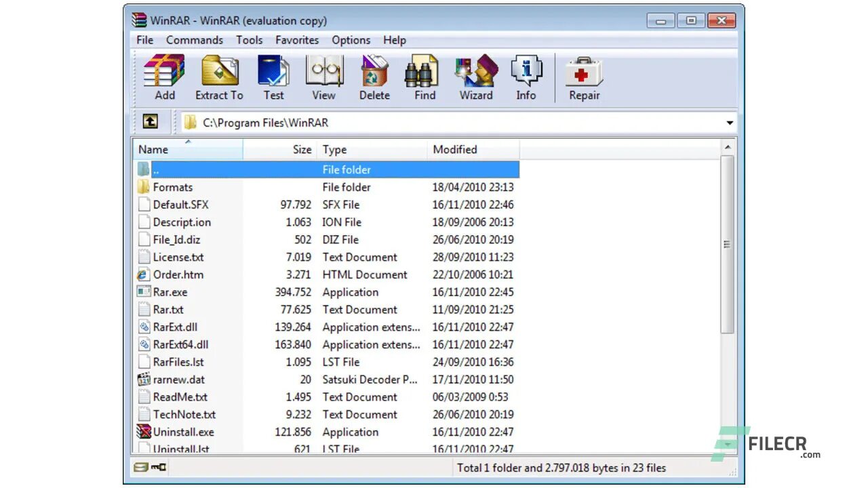The height and width of the screenshot is (488, 868).
Task: Click the Test archive icon
Action: pos(273,70)
